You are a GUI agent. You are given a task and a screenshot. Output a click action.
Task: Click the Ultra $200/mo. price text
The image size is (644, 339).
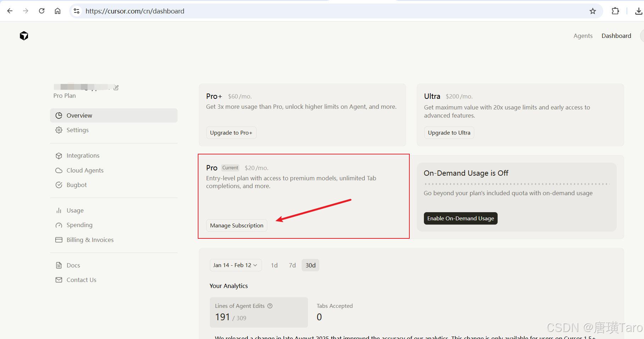tap(459, 96)
